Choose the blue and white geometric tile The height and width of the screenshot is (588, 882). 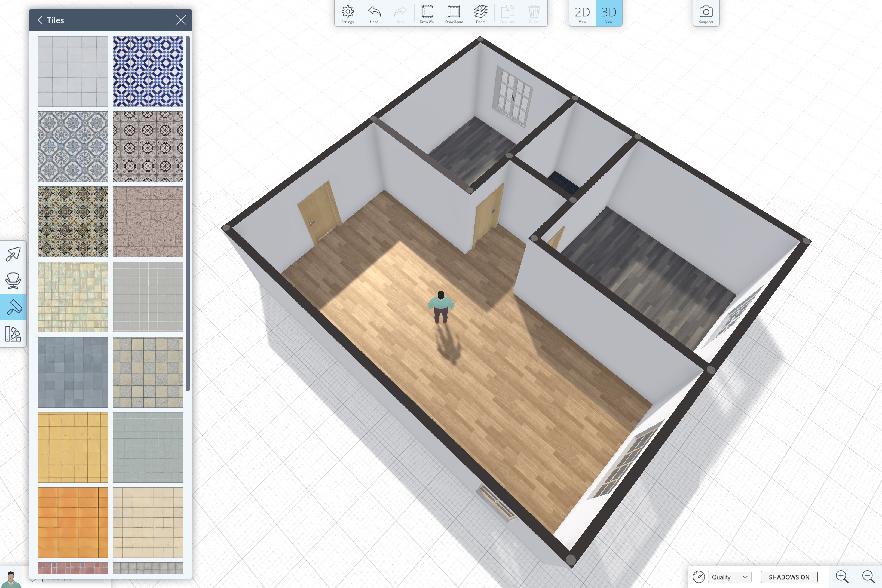tap(148, 72)
